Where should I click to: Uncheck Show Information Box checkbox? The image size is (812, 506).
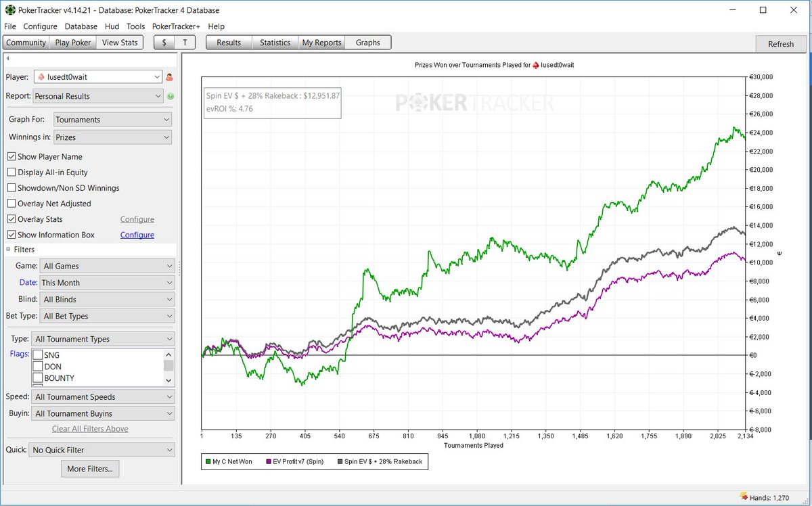click(x=12, y=235)
